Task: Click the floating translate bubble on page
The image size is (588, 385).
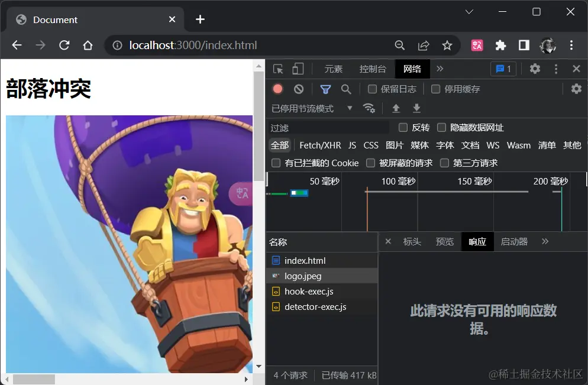Action: pyautogui.click(x=241, y=193)
